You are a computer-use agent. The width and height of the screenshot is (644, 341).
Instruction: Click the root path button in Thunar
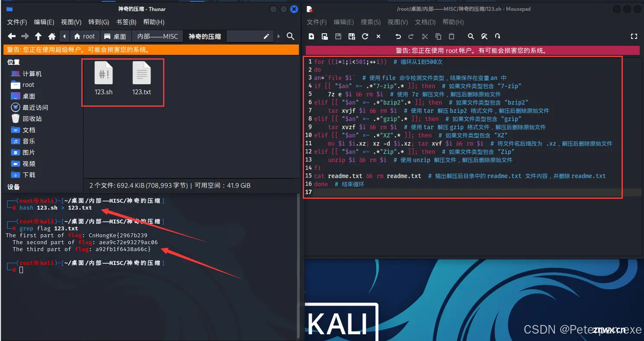(x=85, y=36)
